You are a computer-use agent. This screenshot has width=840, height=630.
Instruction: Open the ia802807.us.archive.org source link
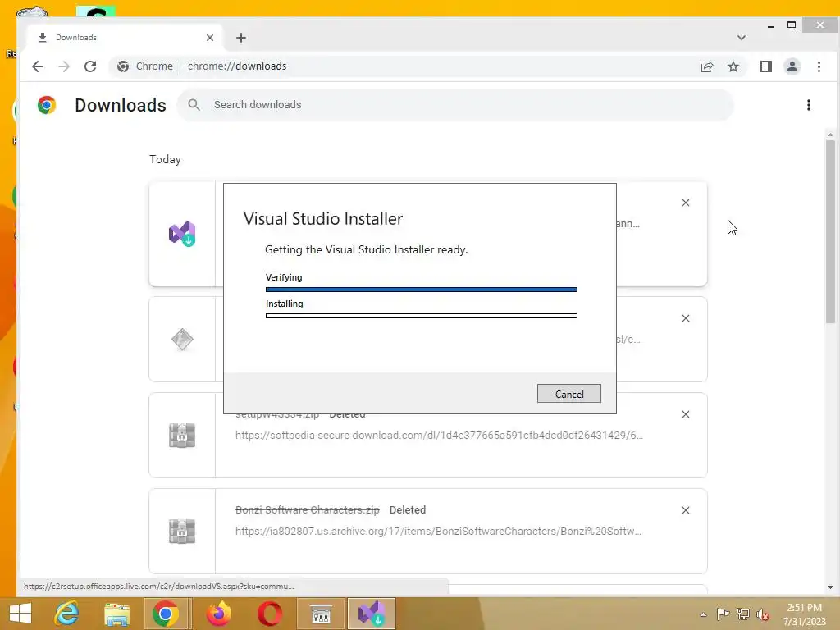pos(438,532)
